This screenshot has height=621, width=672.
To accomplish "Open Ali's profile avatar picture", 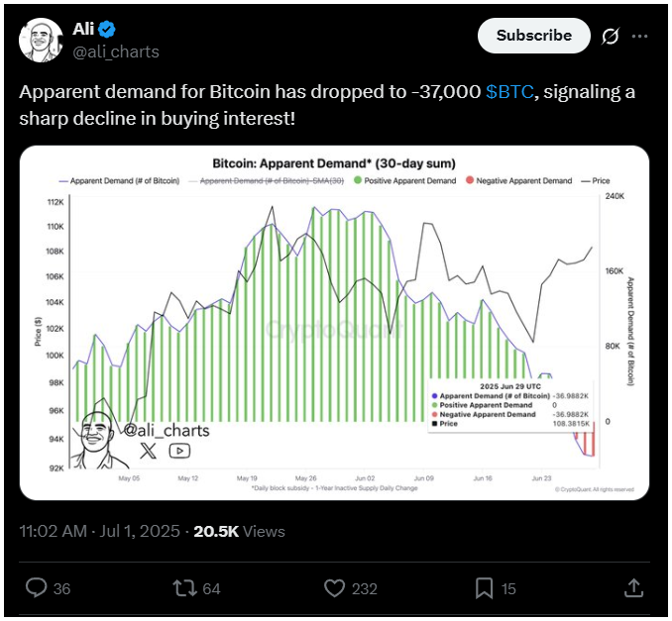I will 41,41.
